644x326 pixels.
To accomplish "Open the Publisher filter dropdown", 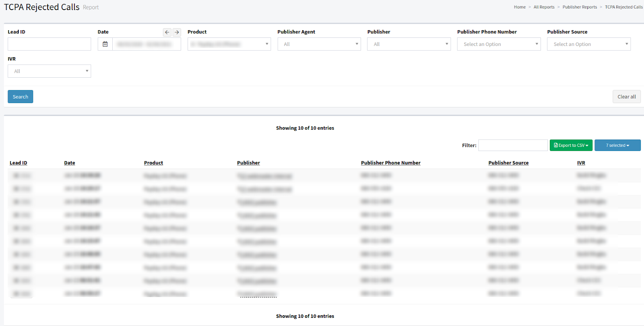I will click(409, 44).
